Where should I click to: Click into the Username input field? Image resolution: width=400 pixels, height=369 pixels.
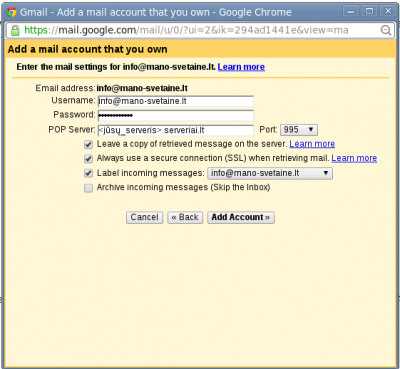click(x=176, y=101)
